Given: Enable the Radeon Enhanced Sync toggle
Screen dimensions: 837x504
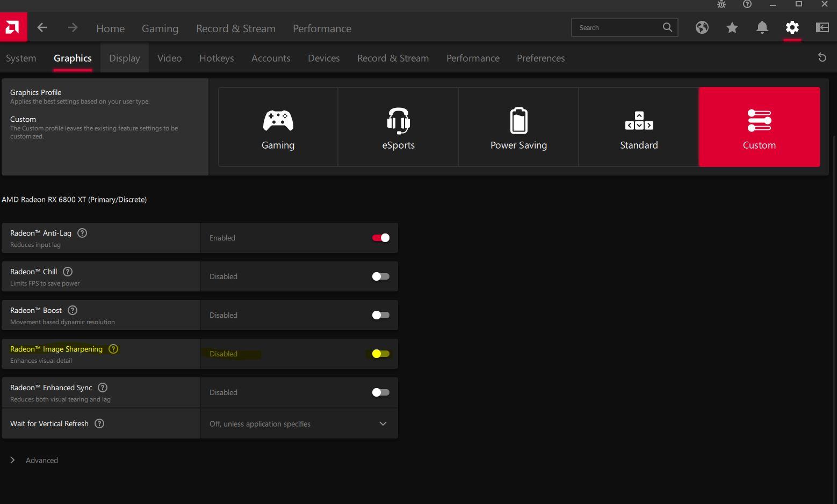Looking at the screenshot, I should [x=380, y=392].
